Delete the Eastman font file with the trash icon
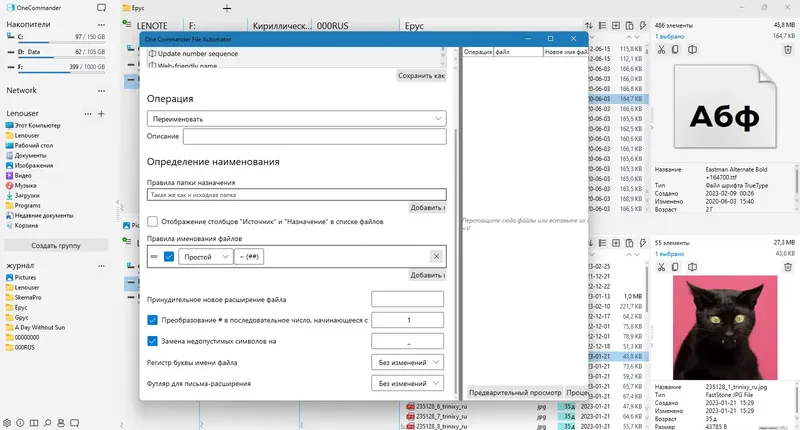This screenshot has height=430, width=800. 788,49
